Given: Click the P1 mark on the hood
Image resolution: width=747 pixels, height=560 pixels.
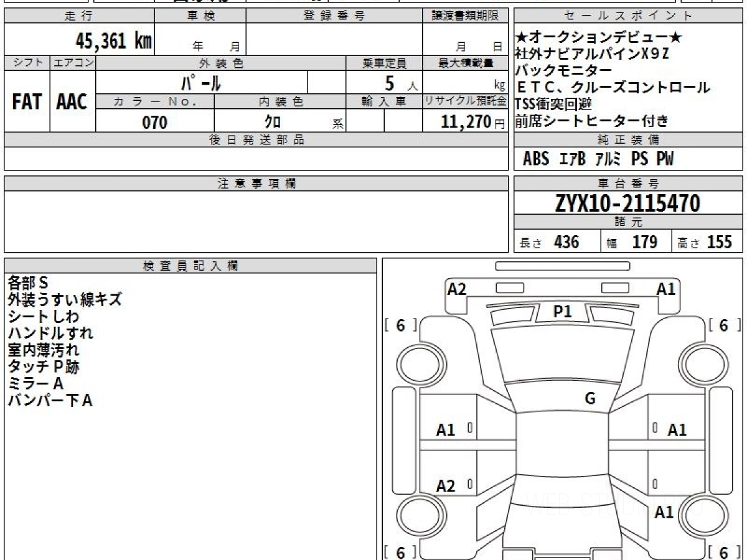Looking at the screenshot, I should click(563, 312).
